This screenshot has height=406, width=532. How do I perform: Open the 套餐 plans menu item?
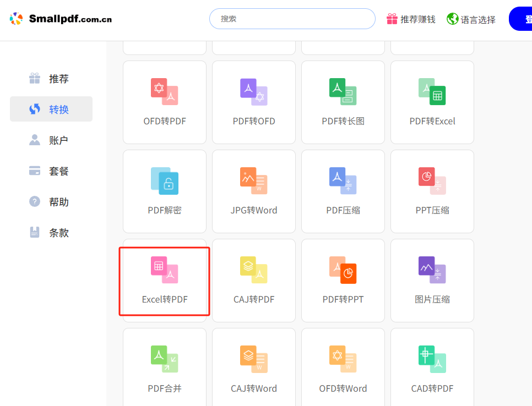pos(51,171)
